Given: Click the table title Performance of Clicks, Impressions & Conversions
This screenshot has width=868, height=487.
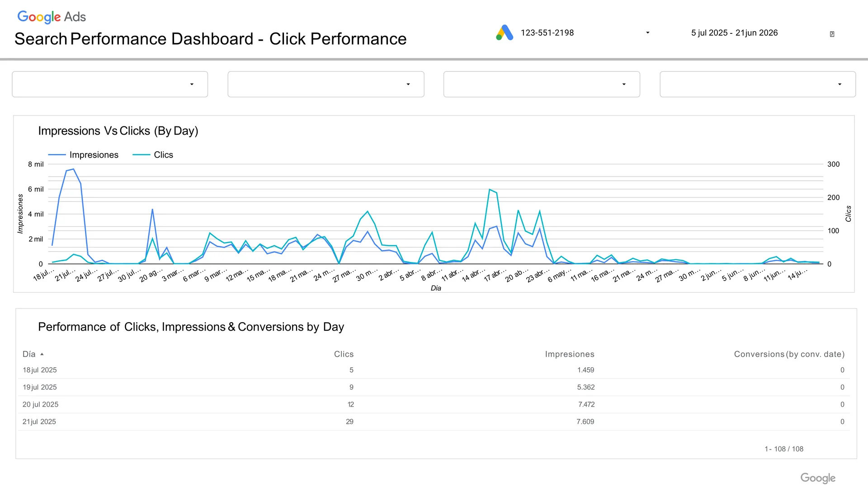Looking at the screenshot, I should point(191,327).
